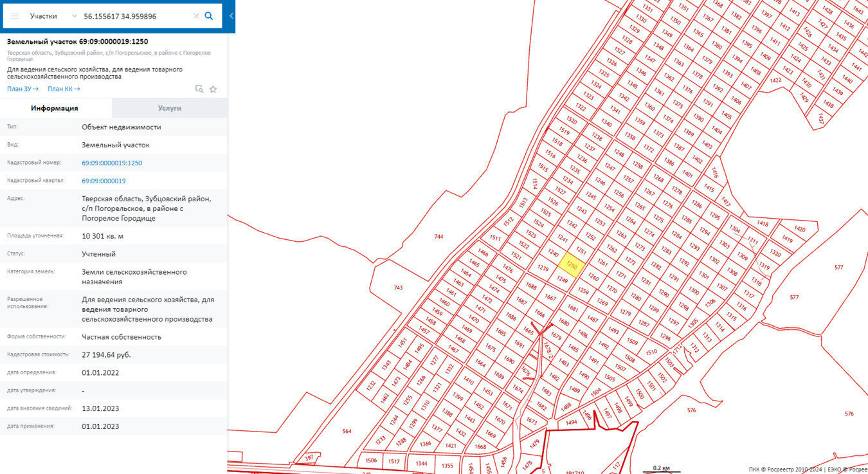The width and height of the screenshot is (868, 474).
Task: Select parcel 1517 on the map
Action: click(394, 461)
